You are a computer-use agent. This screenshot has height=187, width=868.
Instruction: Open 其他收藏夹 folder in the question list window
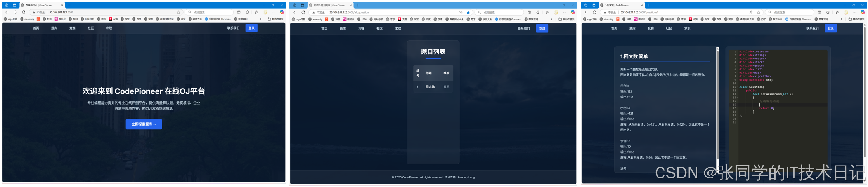click(x=567, y=19)
